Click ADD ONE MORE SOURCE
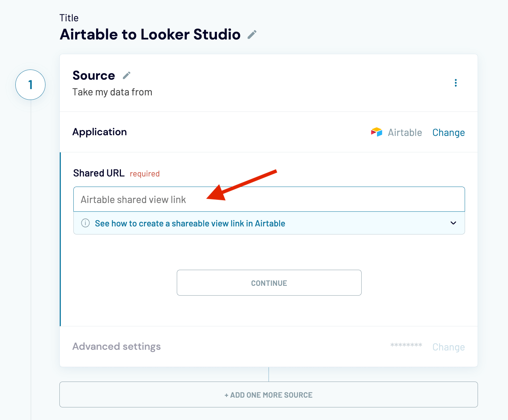The width and height of the screenshot is (508, 420). click(268, 394)
